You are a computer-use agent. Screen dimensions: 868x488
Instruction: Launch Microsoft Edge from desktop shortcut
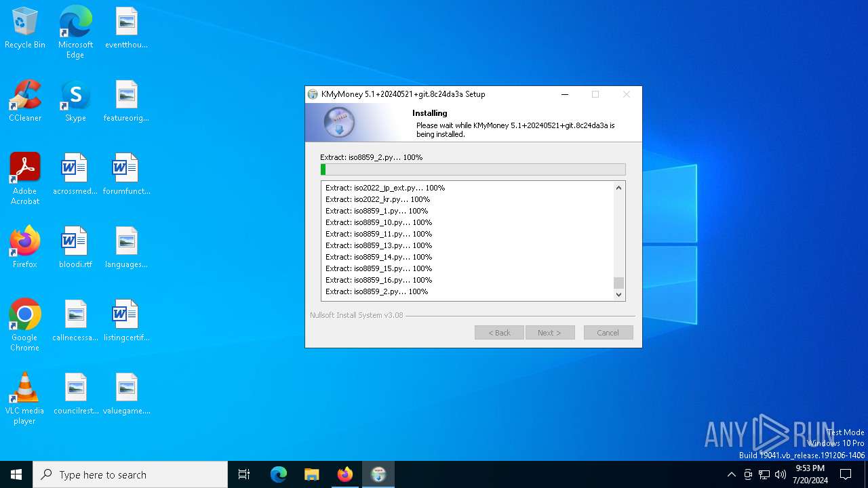[x=75, y=33]
